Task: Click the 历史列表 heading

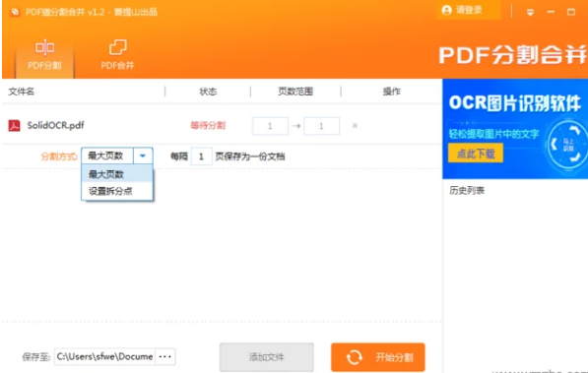Action: (467, 190)
